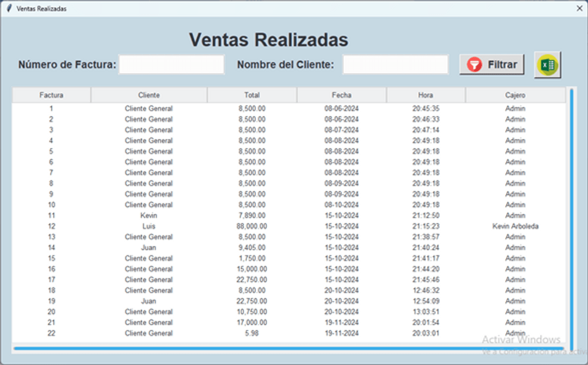Select invoice 11 row for client Kevin
The width and height of the screenshot is (588, 365).
(149, 215)
